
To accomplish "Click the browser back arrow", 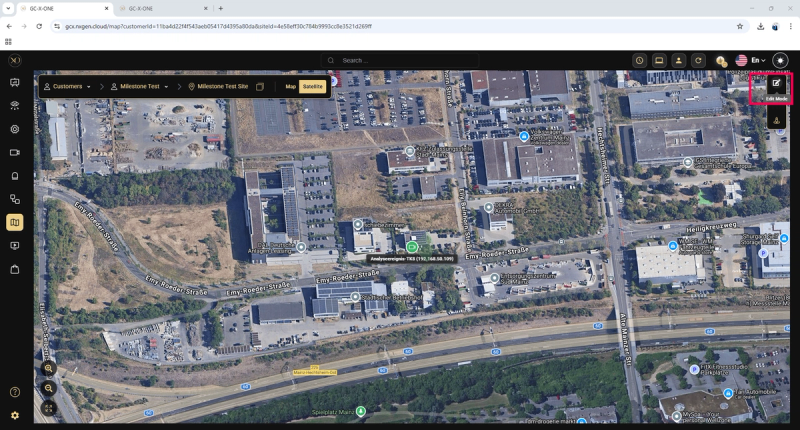I will [9, 26].
